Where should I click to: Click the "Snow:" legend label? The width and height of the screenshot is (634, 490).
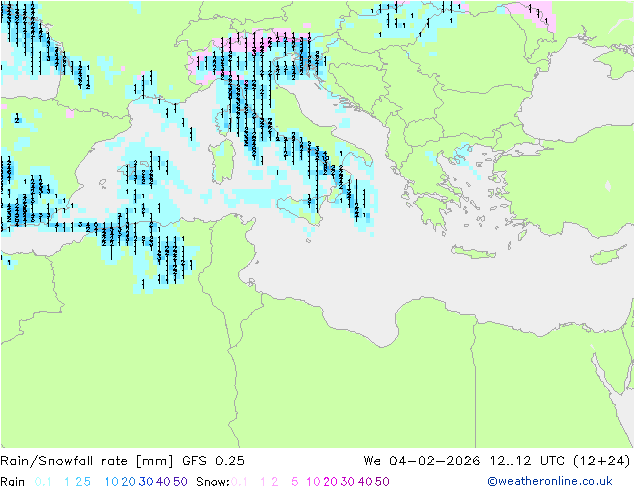point(213,482)
